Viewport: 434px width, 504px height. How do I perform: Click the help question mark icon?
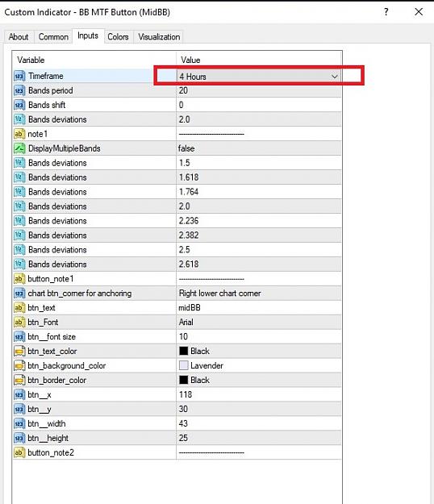coord(386,12)
